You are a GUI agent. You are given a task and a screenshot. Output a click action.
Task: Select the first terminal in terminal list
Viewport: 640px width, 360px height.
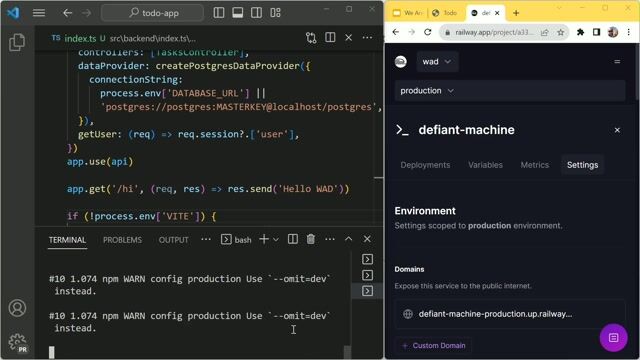[367, 259]
